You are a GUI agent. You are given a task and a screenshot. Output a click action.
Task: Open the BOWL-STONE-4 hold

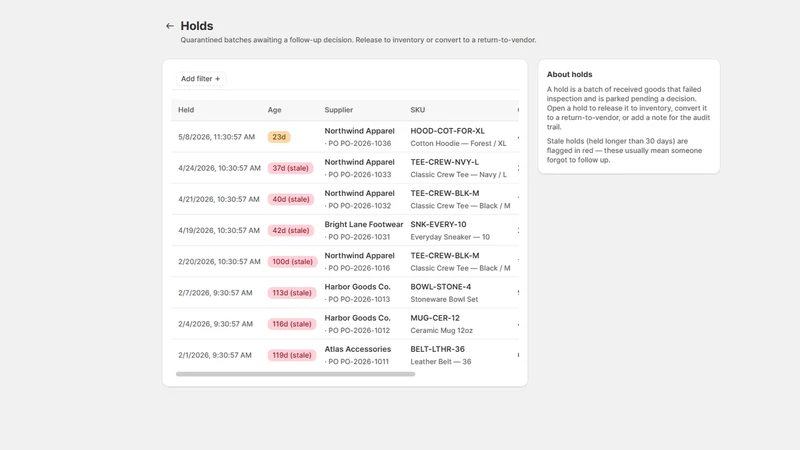pos(345,292)
